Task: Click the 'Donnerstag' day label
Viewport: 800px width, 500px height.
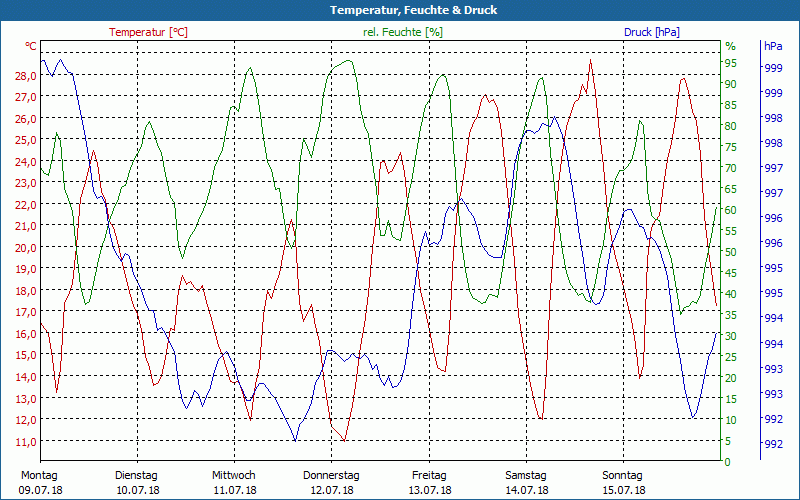Action: 331,476
